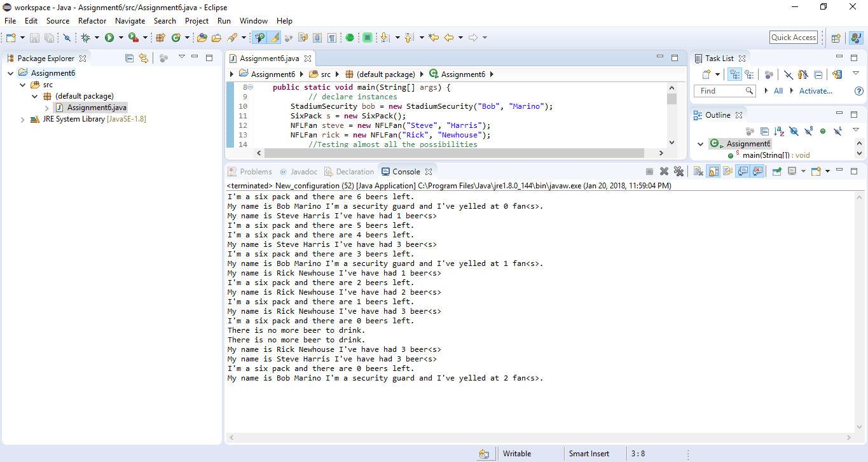The image size is (868, 462).
Task: Switch to the Problems tab
Action: 250,172
